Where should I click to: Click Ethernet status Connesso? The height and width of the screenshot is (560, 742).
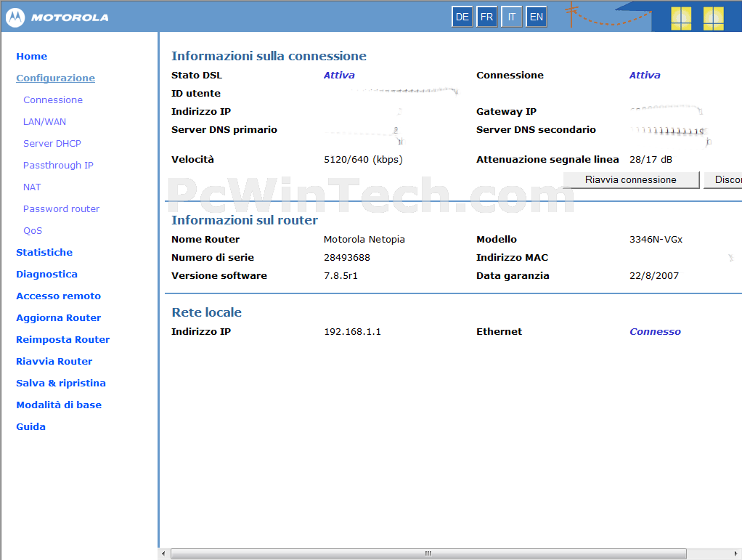click(x=655, y=332)
